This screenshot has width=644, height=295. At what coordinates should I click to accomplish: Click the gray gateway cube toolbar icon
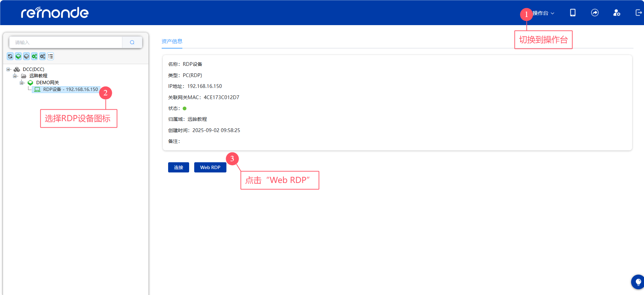pos(26,56)
